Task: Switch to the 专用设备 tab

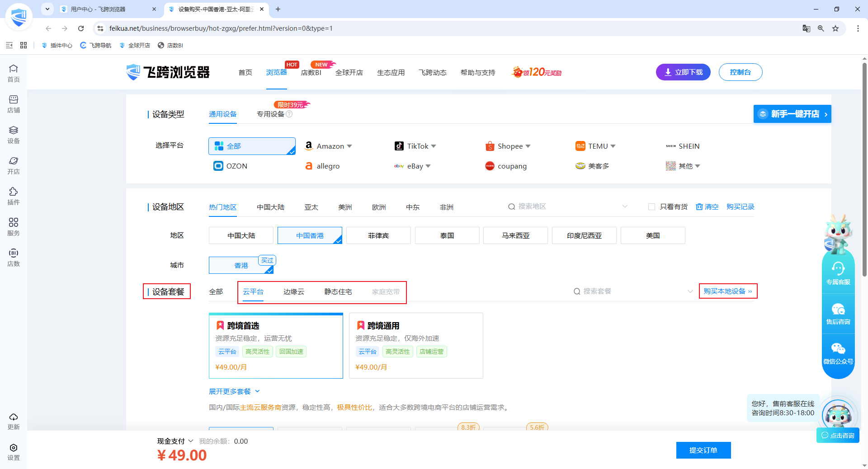Action: [270, 114]
